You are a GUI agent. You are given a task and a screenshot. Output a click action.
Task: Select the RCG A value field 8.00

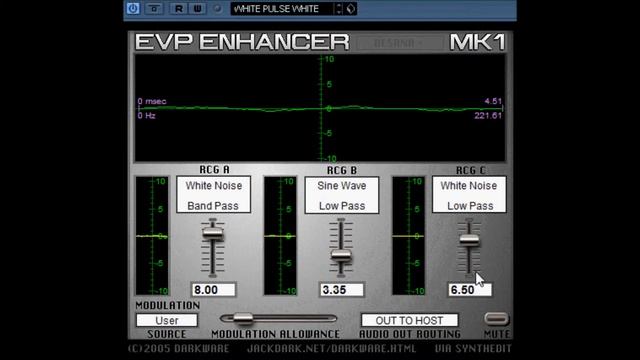213,290
